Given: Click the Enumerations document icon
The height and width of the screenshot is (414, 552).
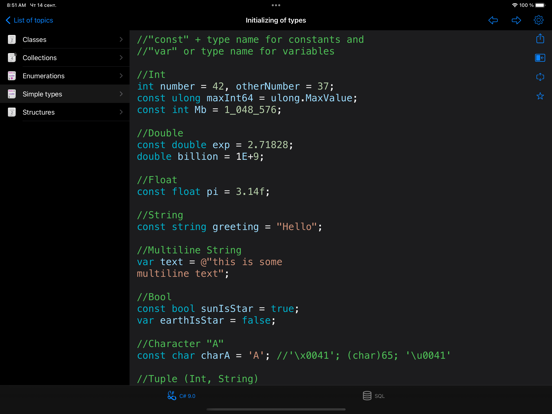Looking at the screenshot, I should [x=12, y=76].
